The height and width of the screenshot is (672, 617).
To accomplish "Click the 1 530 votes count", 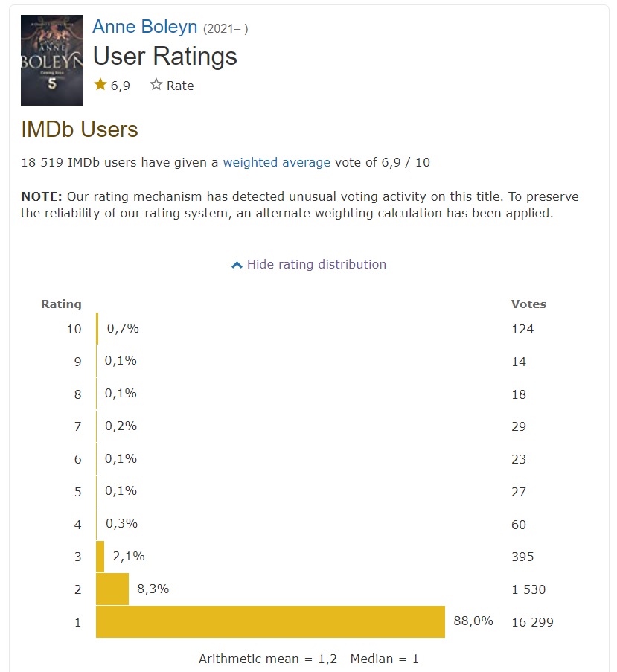I will pos(528,589).
